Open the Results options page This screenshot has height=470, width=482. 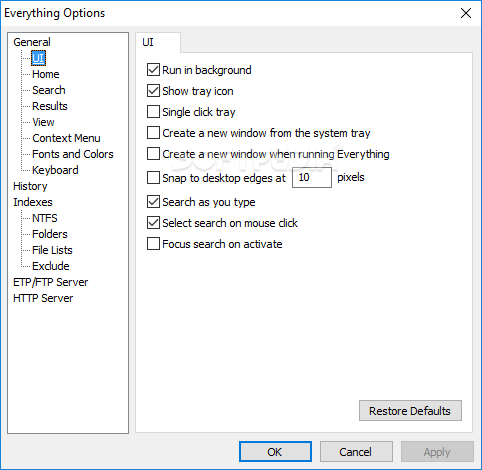pos(50,106)
